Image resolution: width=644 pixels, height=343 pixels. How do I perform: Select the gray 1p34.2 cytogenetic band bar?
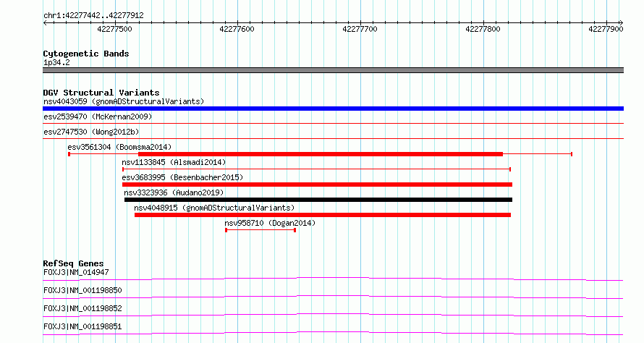click(333, 70)
